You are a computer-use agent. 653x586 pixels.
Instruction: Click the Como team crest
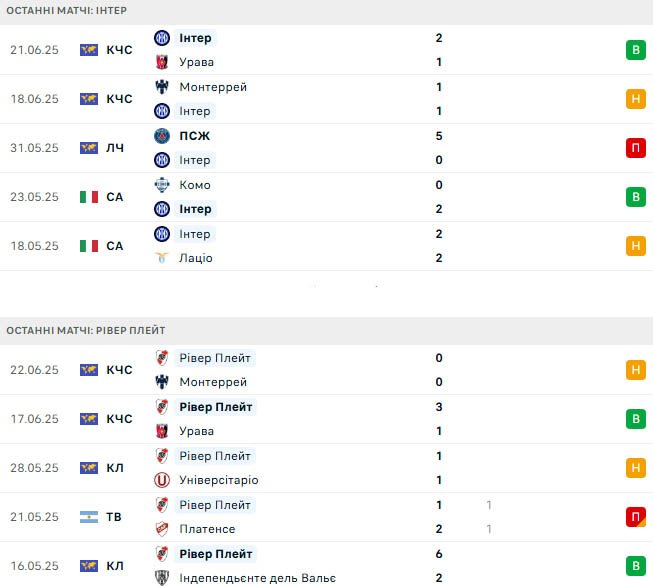click(162, 185)
